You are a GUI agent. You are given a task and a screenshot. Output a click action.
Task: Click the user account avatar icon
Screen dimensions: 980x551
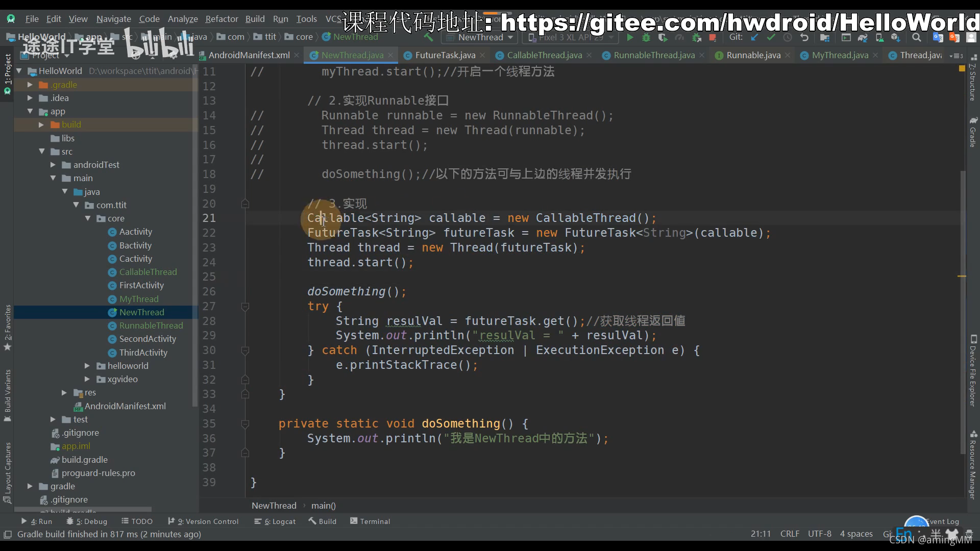point(971,37)
